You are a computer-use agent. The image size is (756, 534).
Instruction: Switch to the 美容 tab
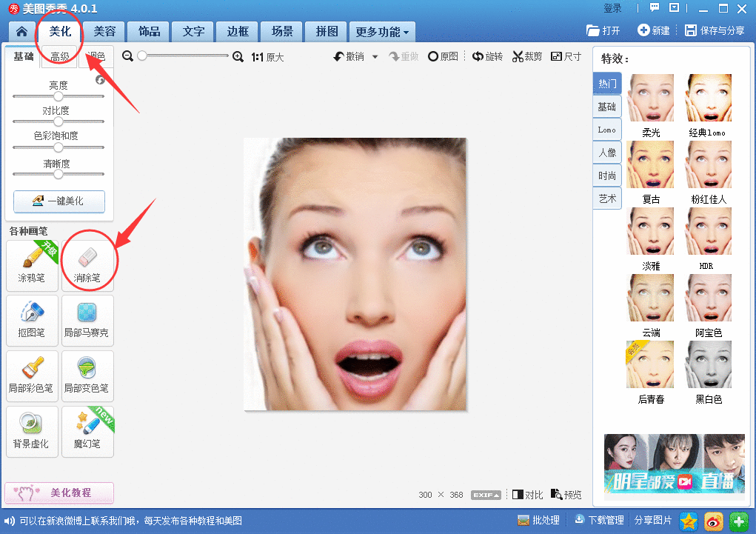point(104,32)
